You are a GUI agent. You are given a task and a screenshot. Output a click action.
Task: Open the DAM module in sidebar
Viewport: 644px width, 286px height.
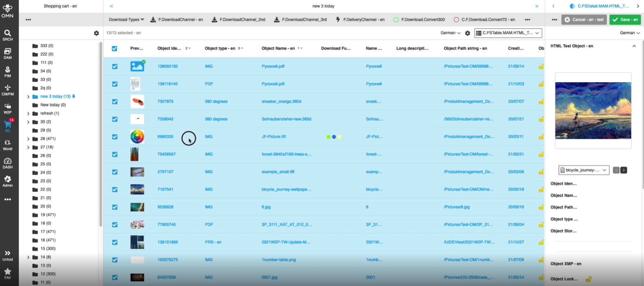click(7, 54)
